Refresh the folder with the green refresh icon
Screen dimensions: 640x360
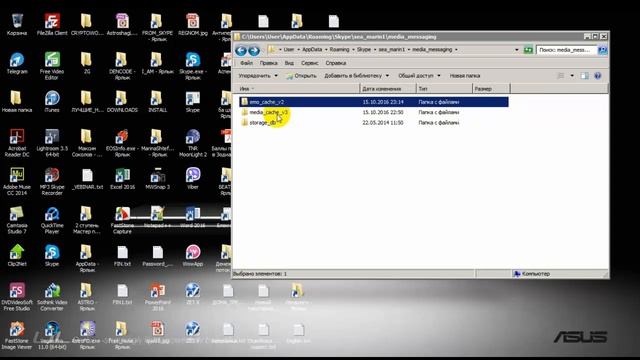[528, 50]
